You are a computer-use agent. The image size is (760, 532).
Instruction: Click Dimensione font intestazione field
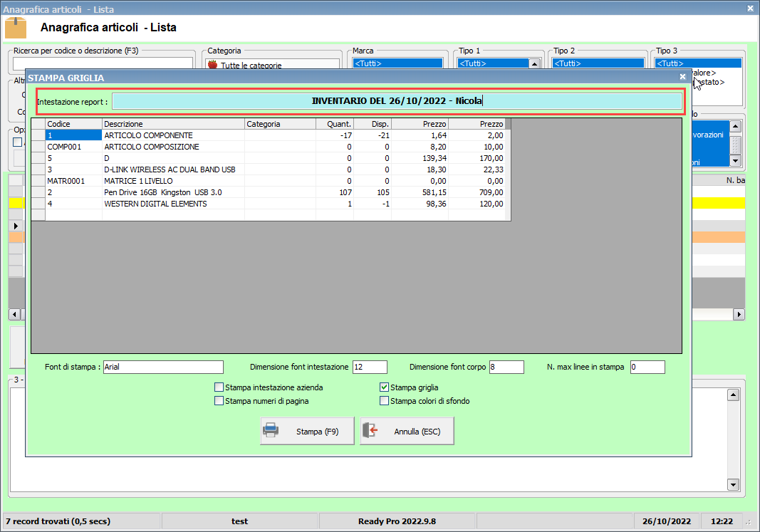coord(370,367)
